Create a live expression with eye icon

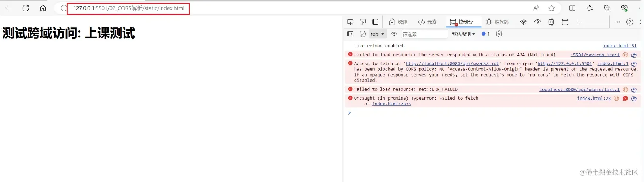click(x=394, y=34)
